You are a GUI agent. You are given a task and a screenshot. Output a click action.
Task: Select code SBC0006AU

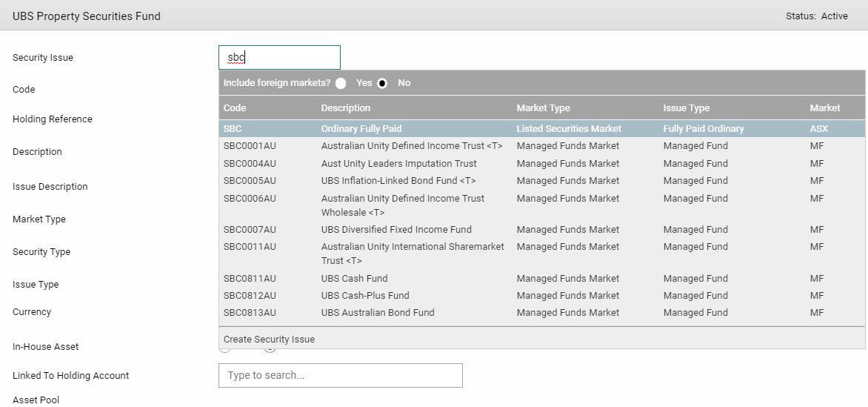(x=250, y=199)
